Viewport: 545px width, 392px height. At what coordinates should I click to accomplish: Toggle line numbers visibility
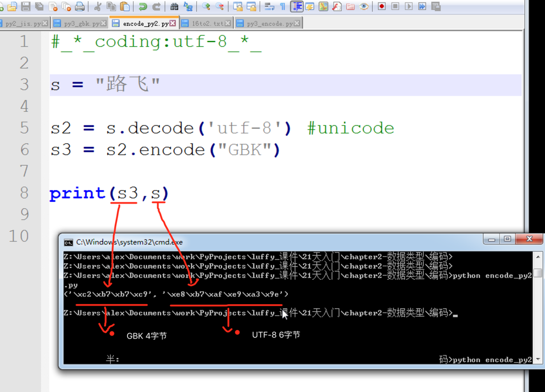pyautogui.click(x=297, y=6)
